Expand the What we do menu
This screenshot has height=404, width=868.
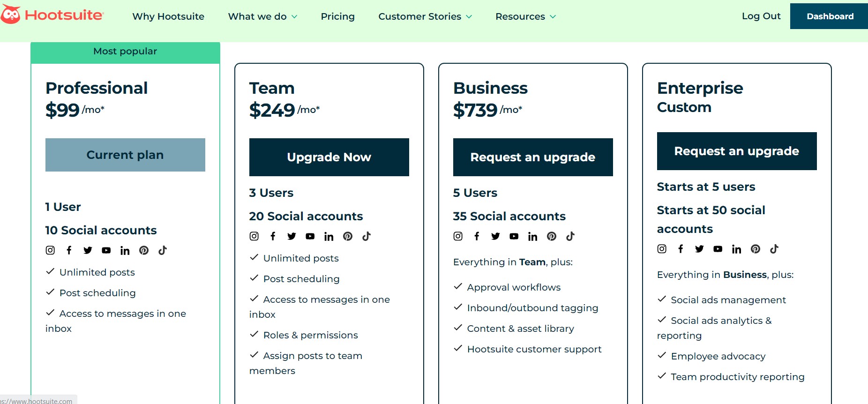262,16
